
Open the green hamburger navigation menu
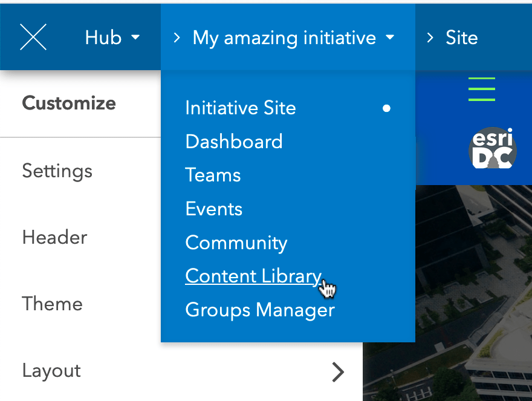coord(481,89)
